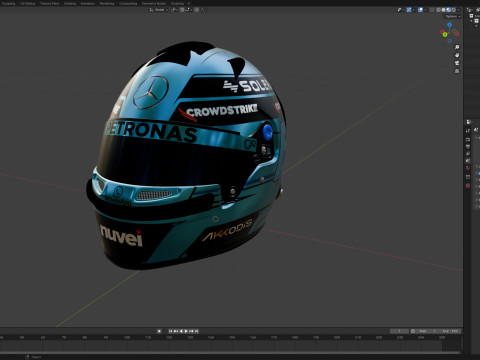Open Render properties tab icon
The height and width of the screenshot is (360, 480).
click(468, 139)
